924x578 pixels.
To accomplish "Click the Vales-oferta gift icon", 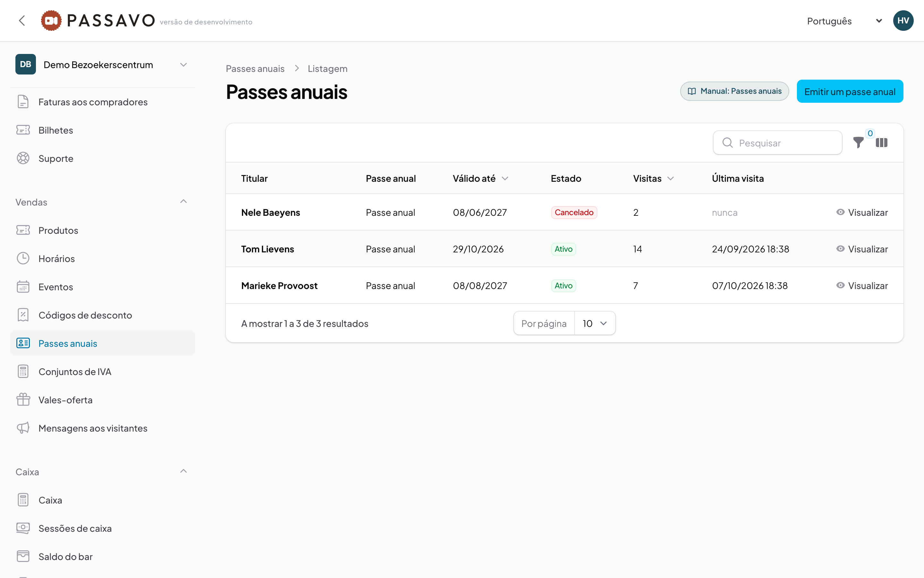I will pos(23,400).
